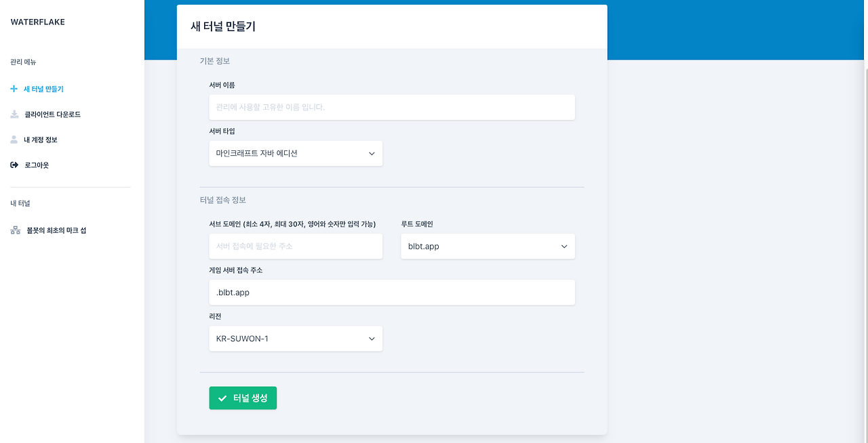868x443 pixels.
Task: Click the 기본 정보 section label
Action: pos(215,61)
